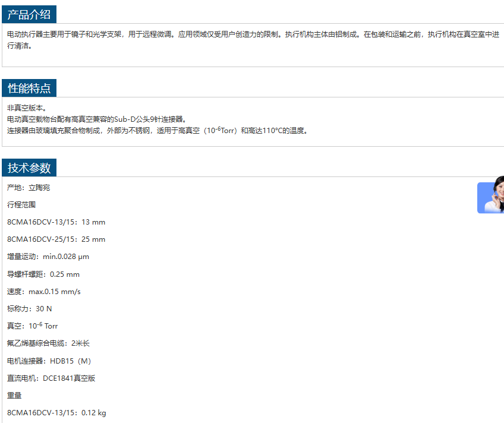Click the 氟乙烯基综合电缆 2米长 line

click(x=49, y=343)
